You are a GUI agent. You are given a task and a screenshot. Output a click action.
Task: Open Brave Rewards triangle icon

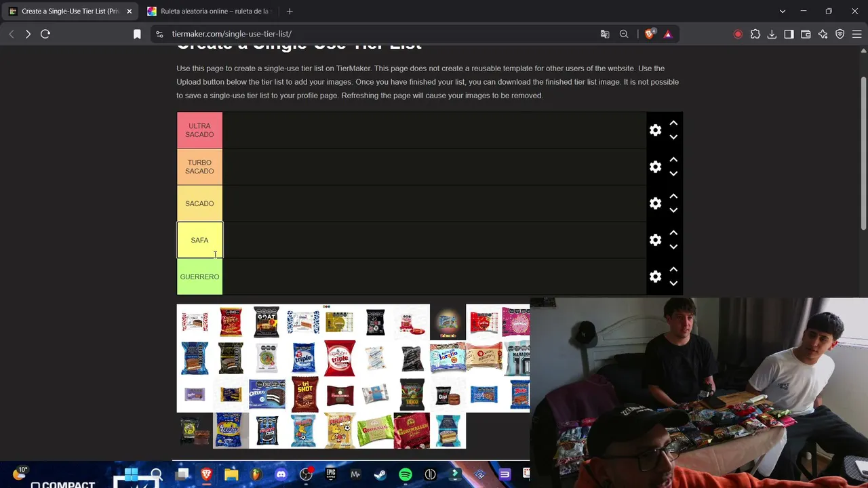pyautogui.click(x=668, y=34)
